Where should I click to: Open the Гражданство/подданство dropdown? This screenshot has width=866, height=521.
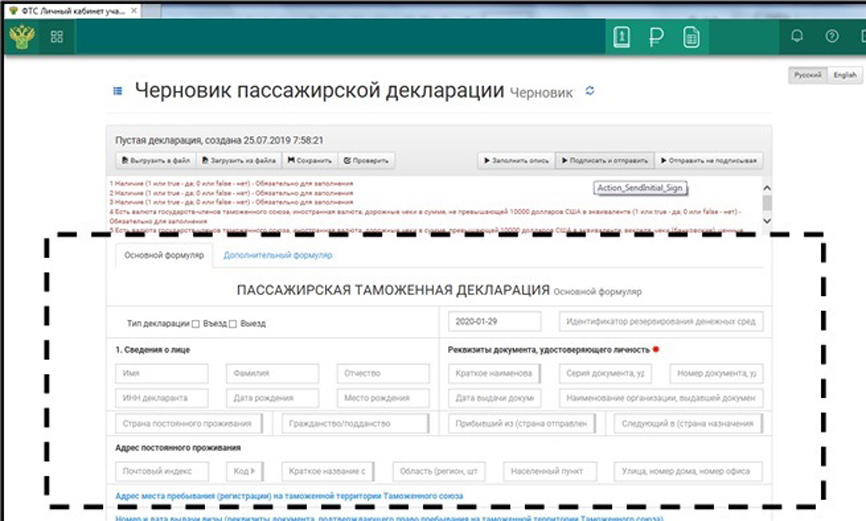click(355, 424)
